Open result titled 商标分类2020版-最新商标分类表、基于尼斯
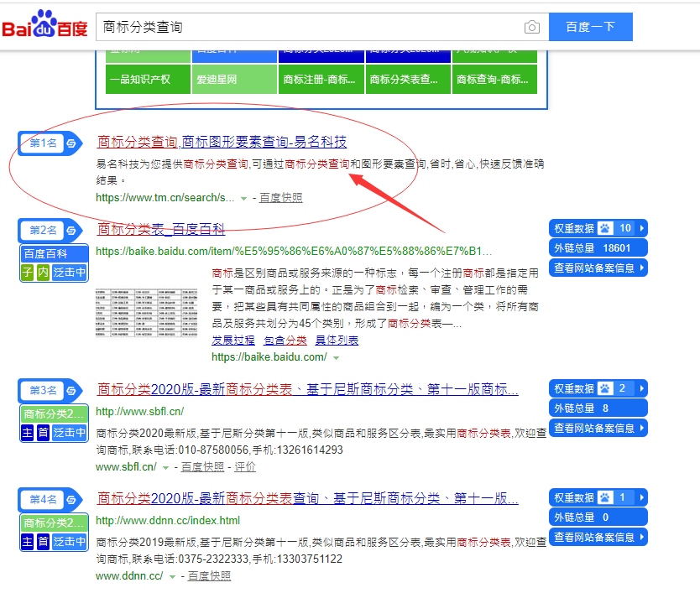The height and width of the screenshot is (593, 700). pyautogui.click(x=307, y=389)
